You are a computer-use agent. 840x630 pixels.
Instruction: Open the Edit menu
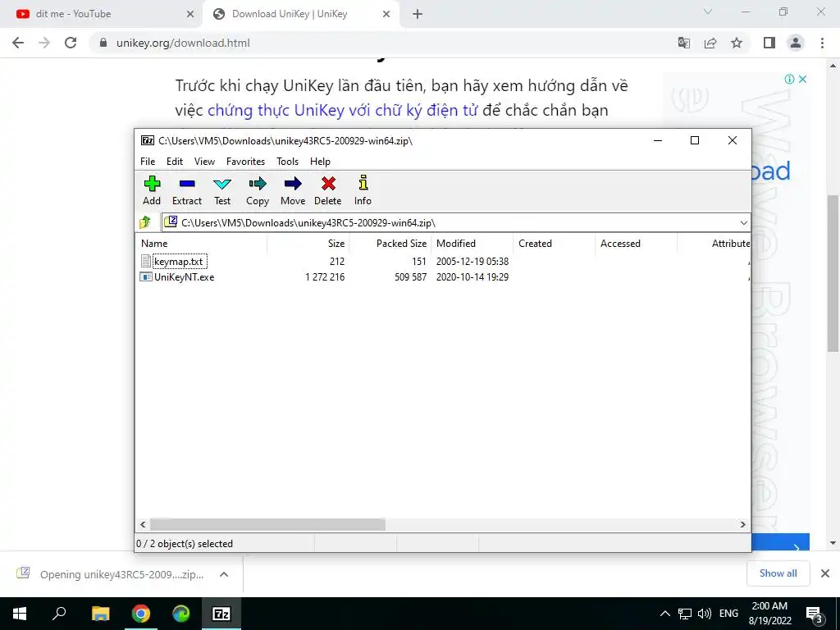[x=175, y=162]
